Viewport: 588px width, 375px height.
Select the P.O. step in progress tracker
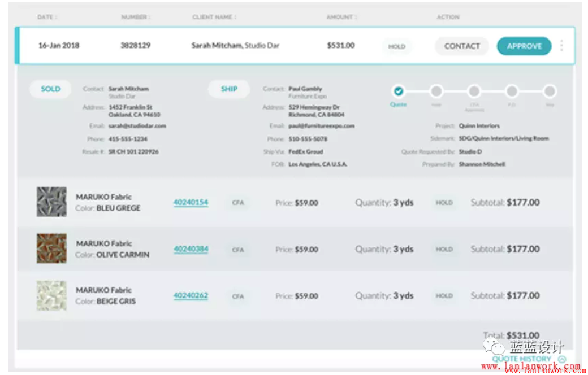[x=512, y=91]
